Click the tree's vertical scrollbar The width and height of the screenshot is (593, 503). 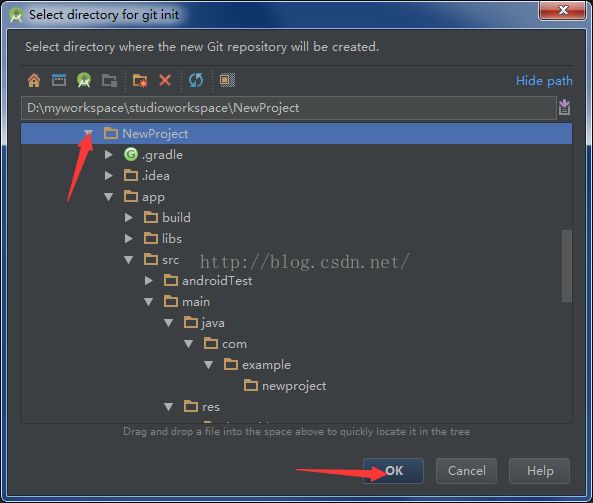[x=567, y=266]
